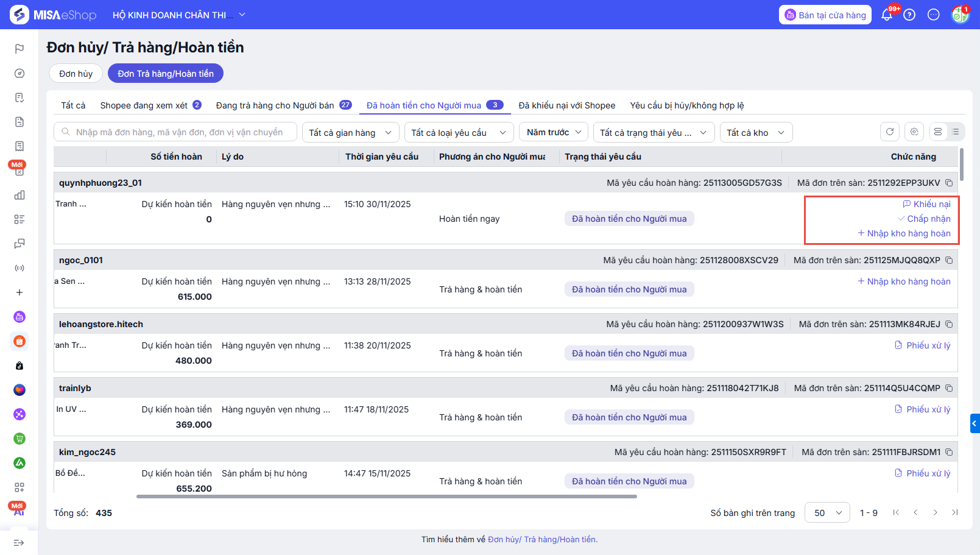Click the flag icon in left sidebar
Screen dimensions: 980x555
(x=19, y=49)
